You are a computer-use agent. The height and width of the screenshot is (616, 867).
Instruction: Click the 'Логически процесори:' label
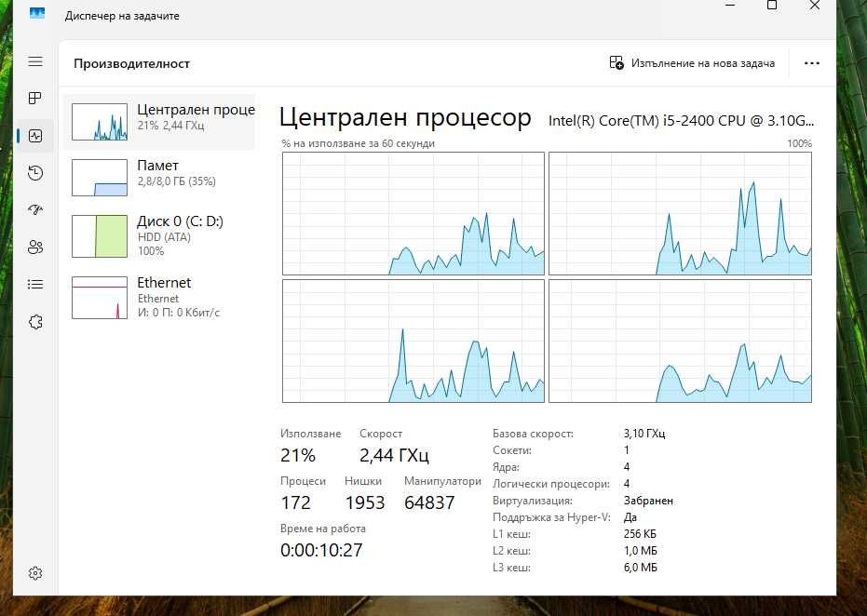point(551,484)
